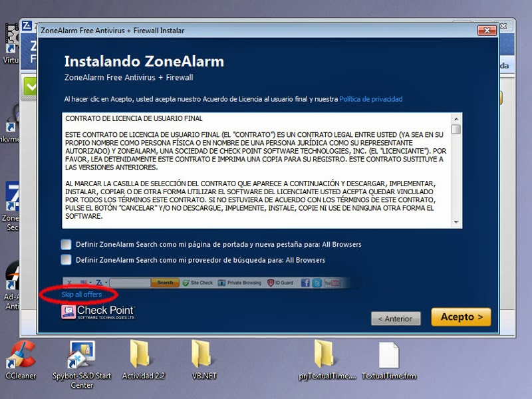Click the Facebook icon in toolbar preview
The height and width of the screenshot is (399, 532).
(305, 283)
